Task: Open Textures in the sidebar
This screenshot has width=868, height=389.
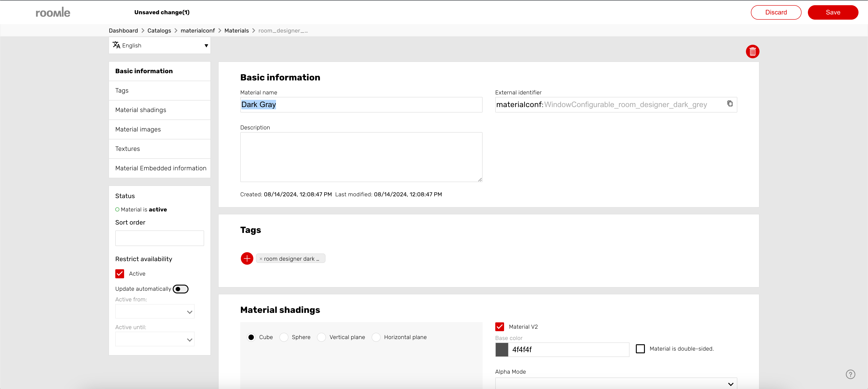Action: [127, 148]
